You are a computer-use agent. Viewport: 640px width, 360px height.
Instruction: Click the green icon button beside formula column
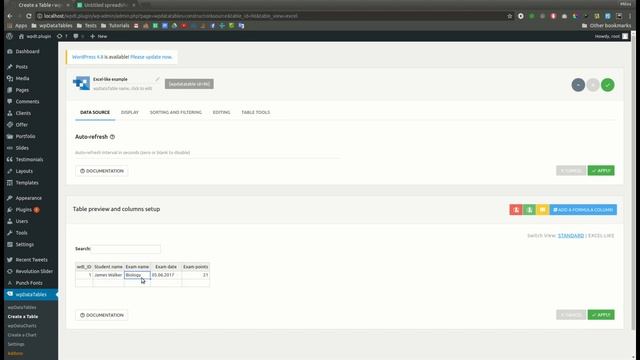pos(529,210)
